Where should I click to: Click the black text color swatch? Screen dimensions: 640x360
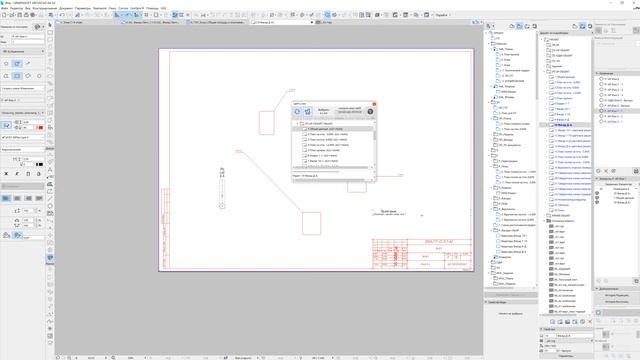40,164
